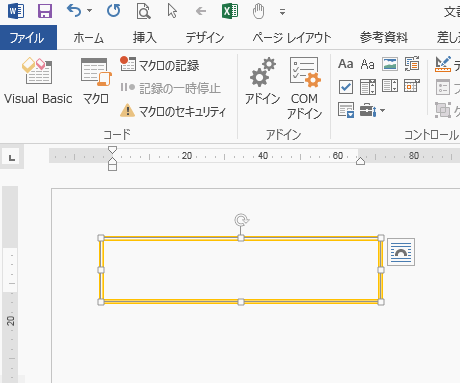Open Print Preview magnifier icon
Viewport: 460px width, 383px height.
tap(144, 11)
